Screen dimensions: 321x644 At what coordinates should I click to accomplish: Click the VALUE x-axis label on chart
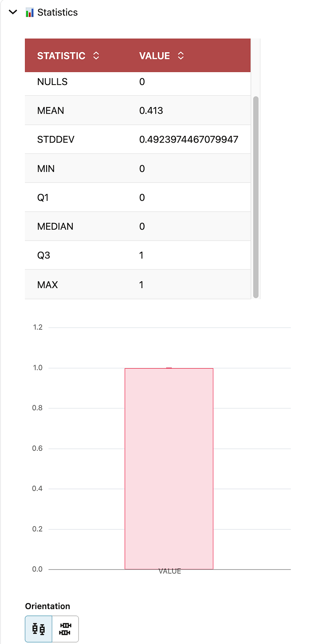(x=170, y=571)
